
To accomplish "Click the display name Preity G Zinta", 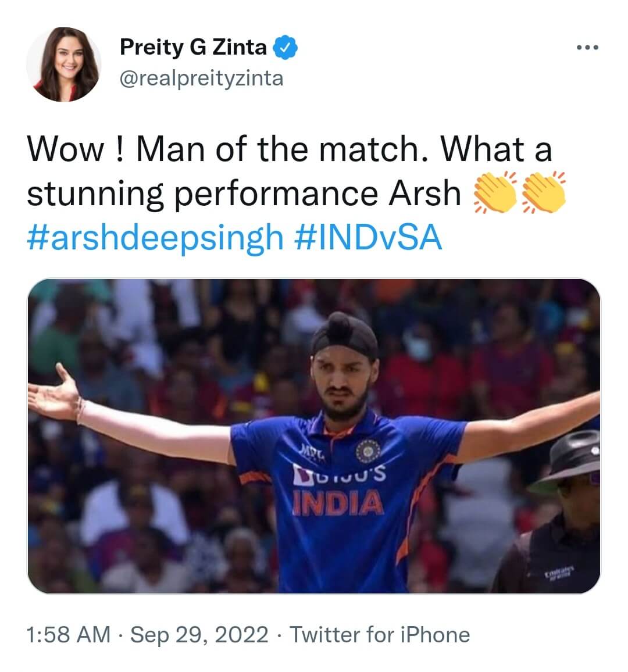I will 193,48.
